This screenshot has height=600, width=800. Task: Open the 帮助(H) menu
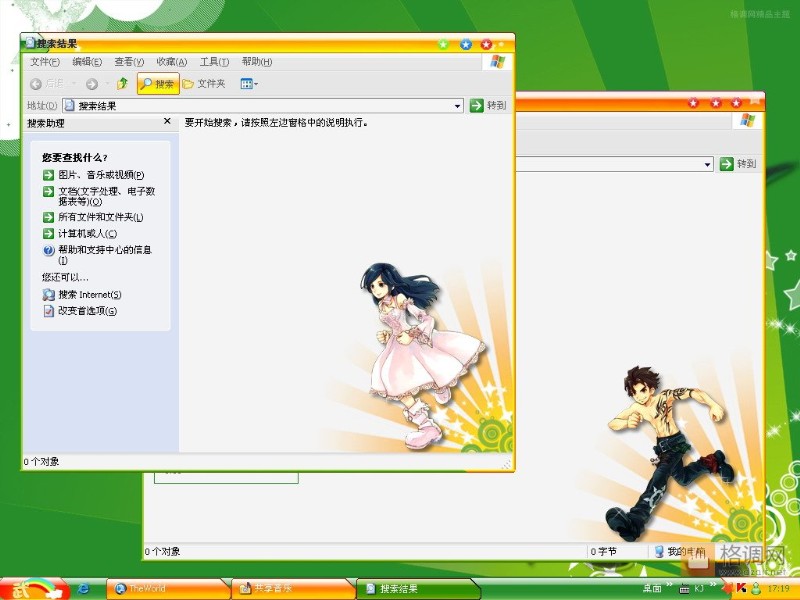coord(257,62)
